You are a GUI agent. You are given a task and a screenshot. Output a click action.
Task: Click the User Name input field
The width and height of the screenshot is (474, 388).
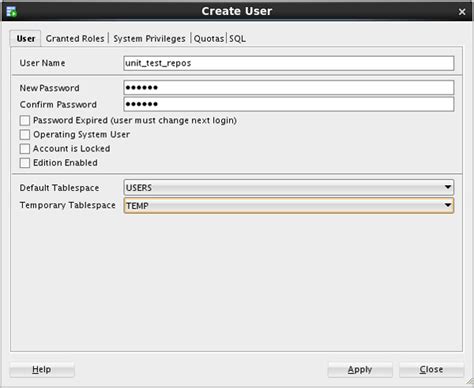(289, 63)
